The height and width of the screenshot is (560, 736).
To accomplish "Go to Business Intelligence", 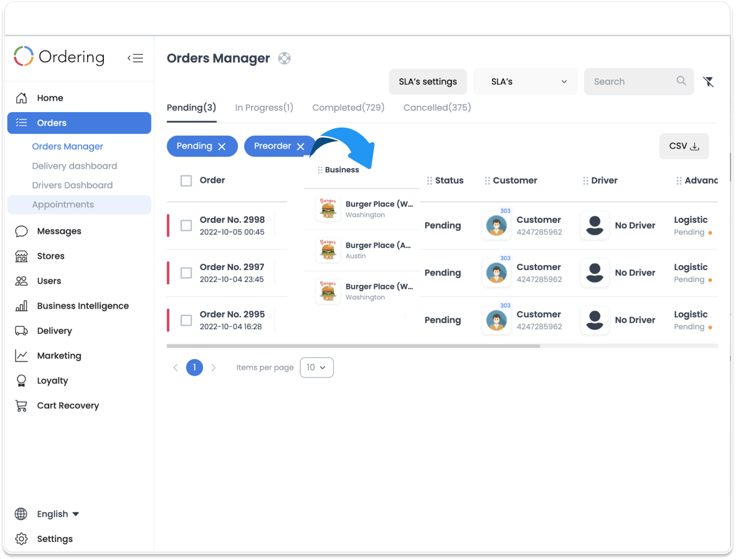I will pyautogui.click(x=82, y=306).
